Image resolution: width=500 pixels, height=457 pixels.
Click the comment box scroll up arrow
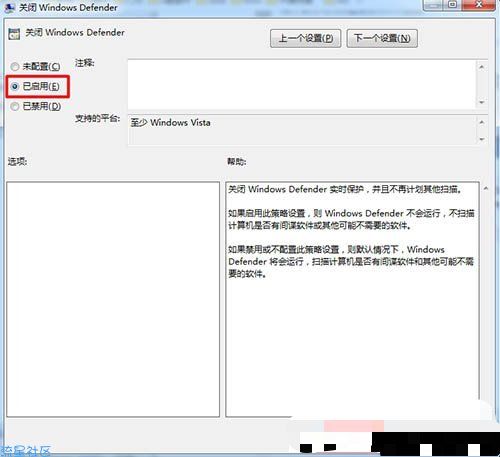pos(481,67)
